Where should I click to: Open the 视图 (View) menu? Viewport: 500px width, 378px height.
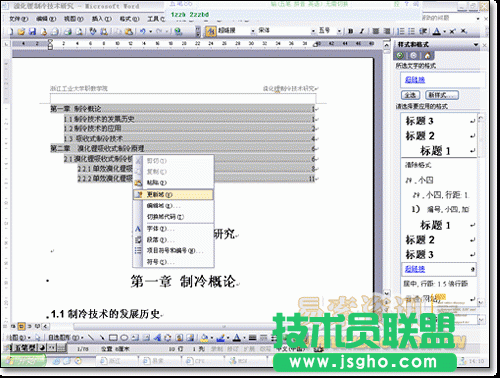click(74, 19)
